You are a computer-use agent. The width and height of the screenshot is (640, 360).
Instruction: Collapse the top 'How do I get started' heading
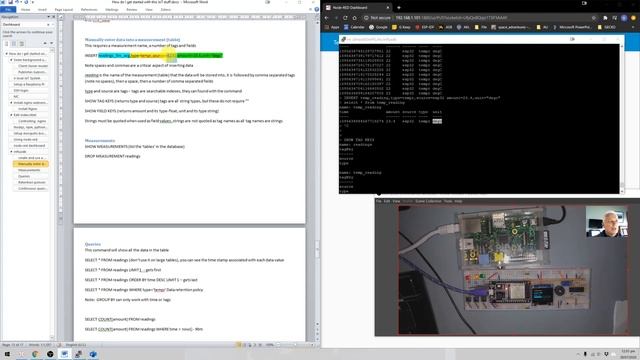tap(7, 53)
